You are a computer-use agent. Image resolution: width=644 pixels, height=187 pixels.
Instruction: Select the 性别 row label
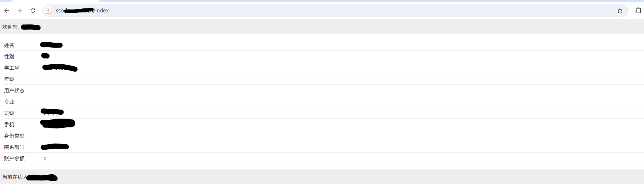tap(9, 57)
